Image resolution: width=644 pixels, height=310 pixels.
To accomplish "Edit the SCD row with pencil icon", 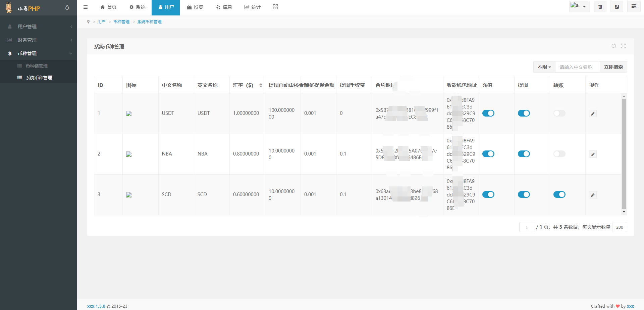I will pos(593,195).
